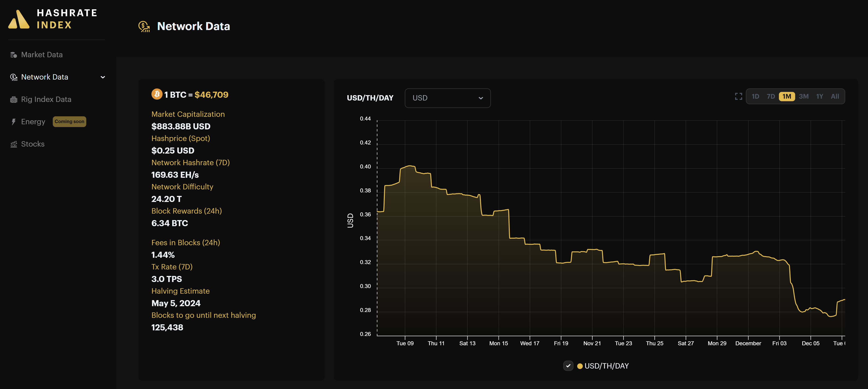Click the USD/TH/DAY legend label
This screenshot has height=389, width=868.
click(607, 366)
